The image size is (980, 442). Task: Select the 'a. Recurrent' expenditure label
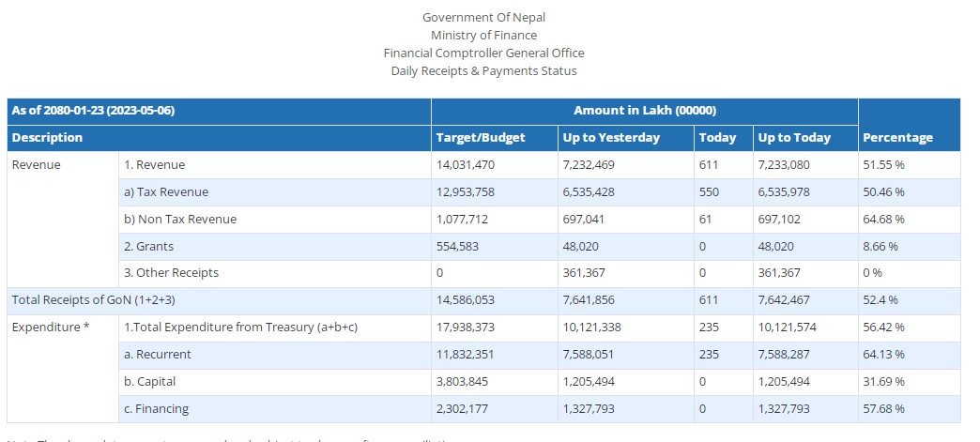pos(157,355)
